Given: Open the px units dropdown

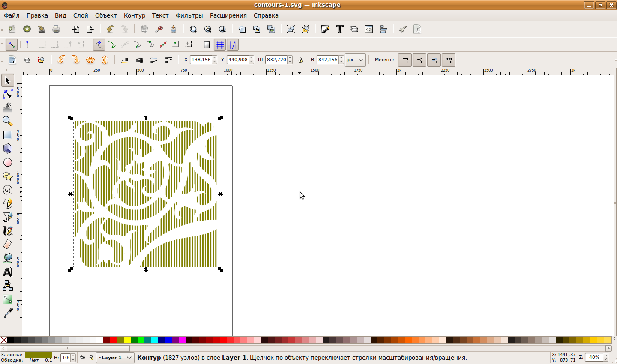Looking at the screenshot, I should (x=356, y=60).
